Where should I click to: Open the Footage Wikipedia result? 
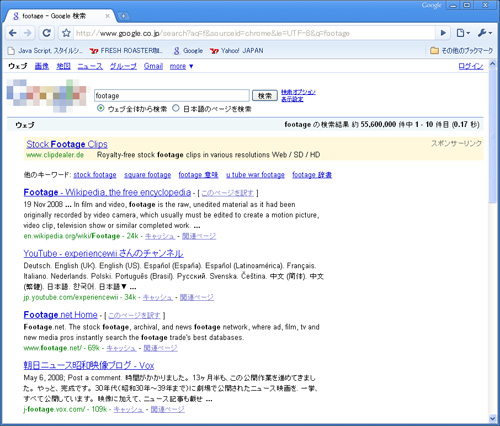click(107, 192)
